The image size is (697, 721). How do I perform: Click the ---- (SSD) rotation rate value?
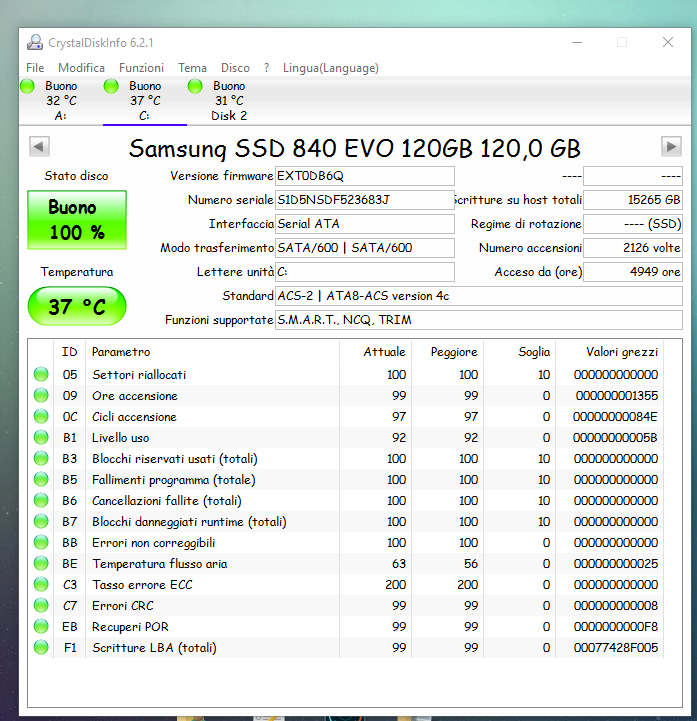[633, 224]
